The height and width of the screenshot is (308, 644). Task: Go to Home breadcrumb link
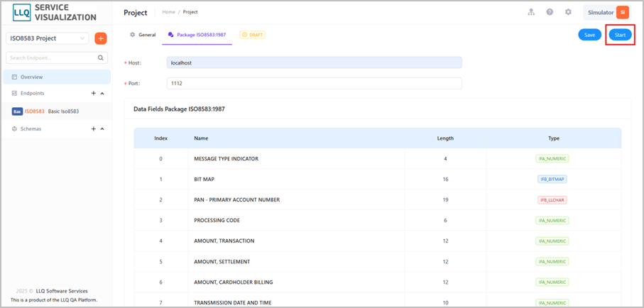pos(168,12)
